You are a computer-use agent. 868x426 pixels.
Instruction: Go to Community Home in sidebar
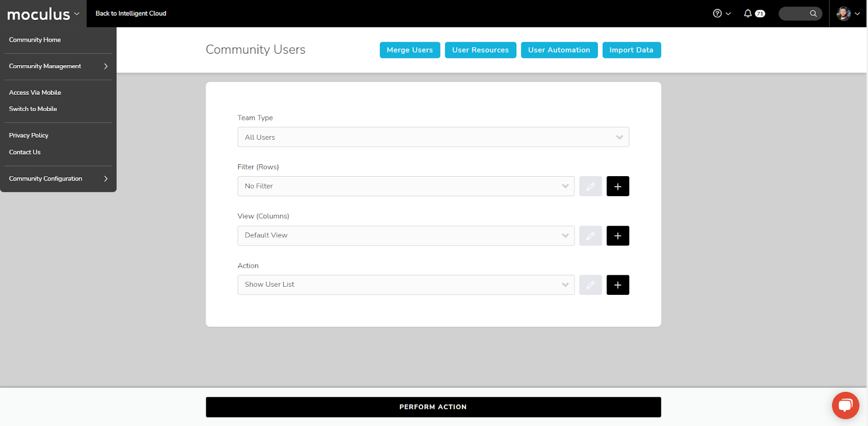[x=35, y=40]
